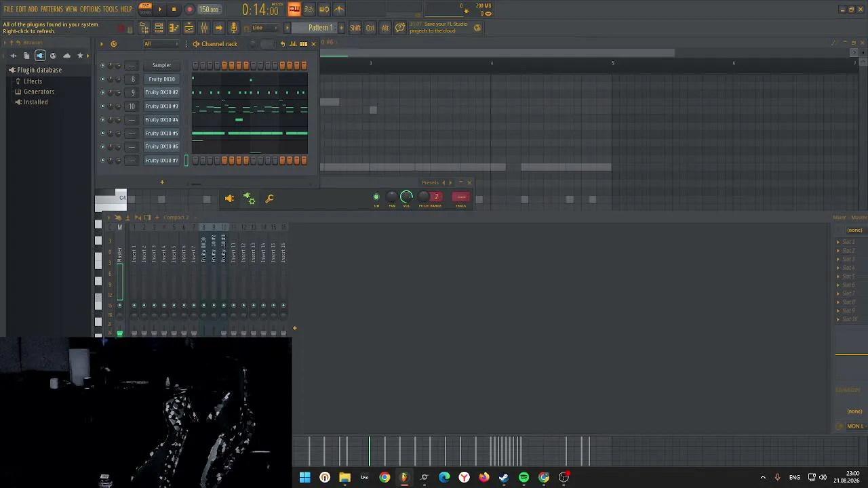Mute the Fruity DX10 #6 channel
868x488 pixels.
(x=102, y=147)
